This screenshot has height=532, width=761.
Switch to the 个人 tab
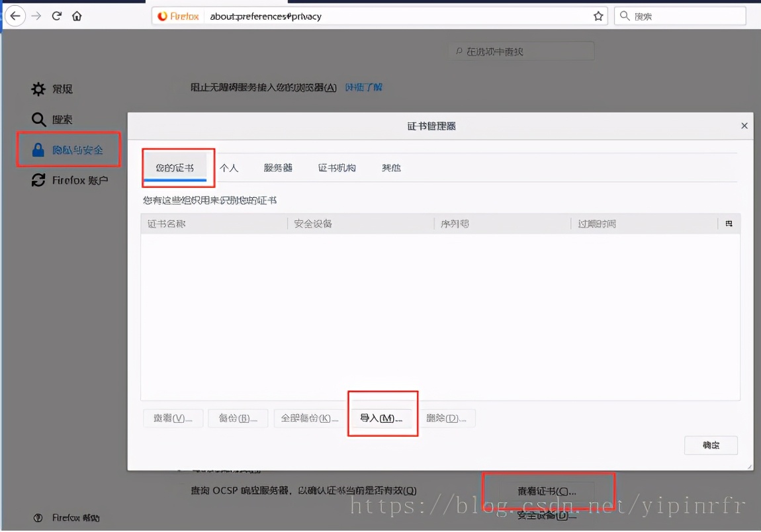pos(229,168)
